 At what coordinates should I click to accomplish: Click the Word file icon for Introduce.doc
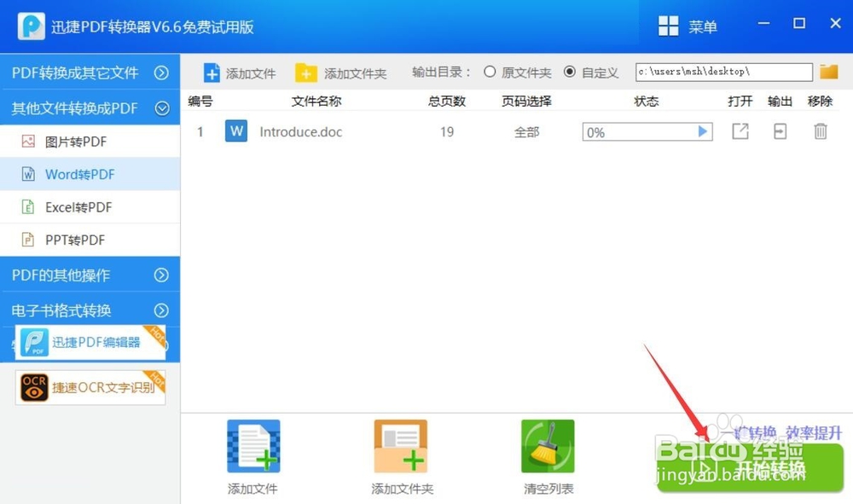click(236, 131)
